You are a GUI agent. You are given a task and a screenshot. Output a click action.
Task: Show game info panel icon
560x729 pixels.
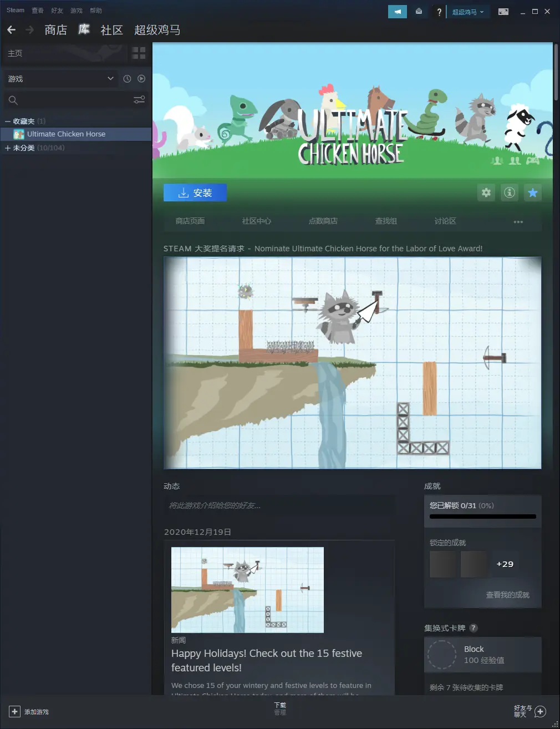click(x=510, y=193)
